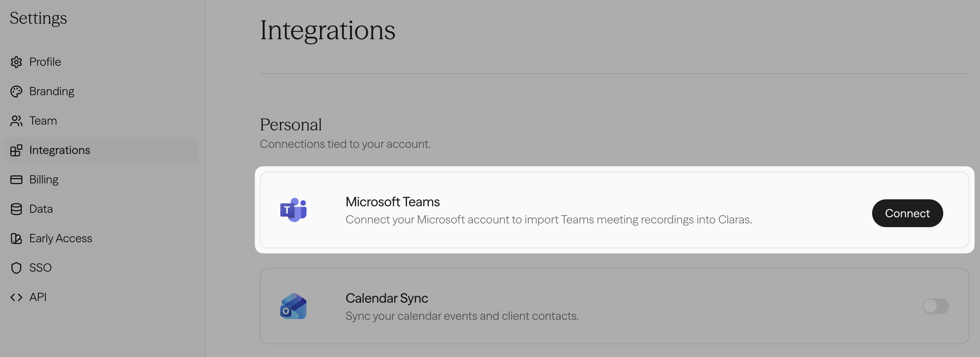Click the Billing card icon
This screenshot has height=357, width=980.
pos(16,180)
